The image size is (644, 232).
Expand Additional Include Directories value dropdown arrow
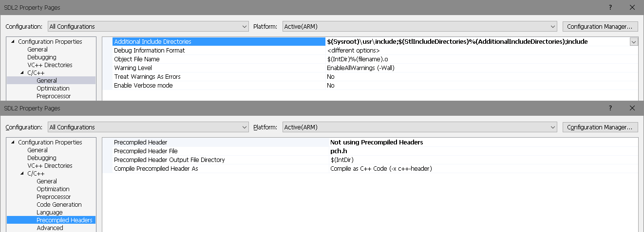tap(633, 42)
